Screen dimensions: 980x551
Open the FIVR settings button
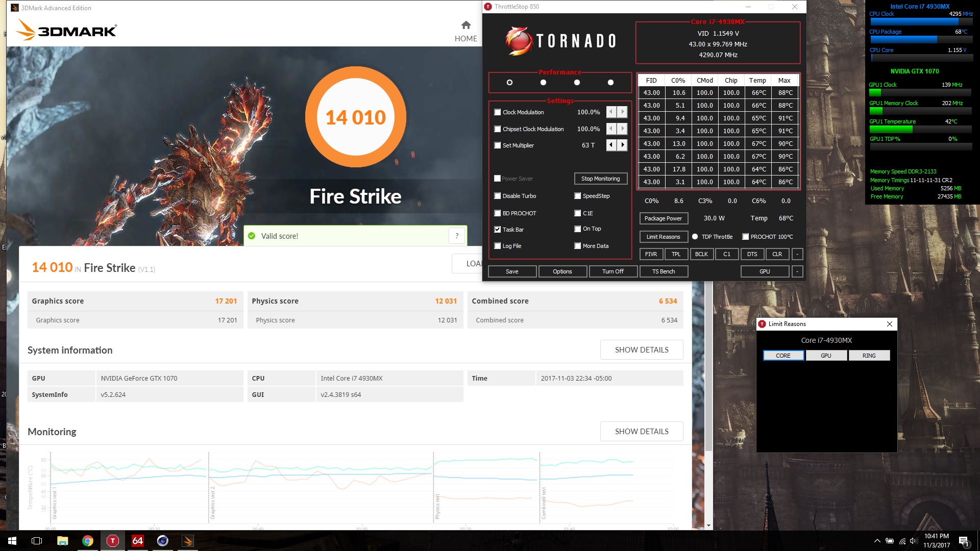point(651,254)
